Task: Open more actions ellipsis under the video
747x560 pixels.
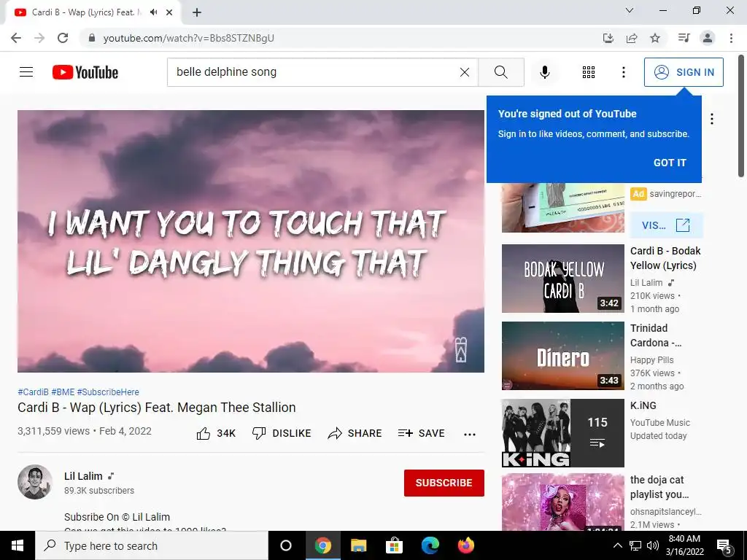Action: [470, 434]
